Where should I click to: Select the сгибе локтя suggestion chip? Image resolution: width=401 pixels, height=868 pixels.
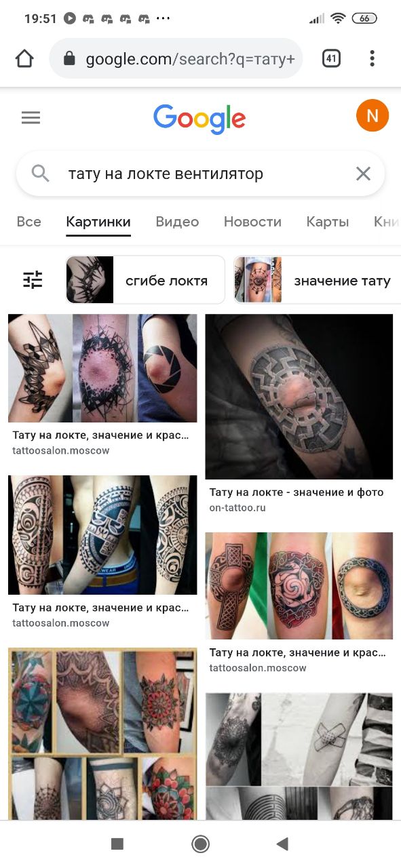click(x=145, y=279)
